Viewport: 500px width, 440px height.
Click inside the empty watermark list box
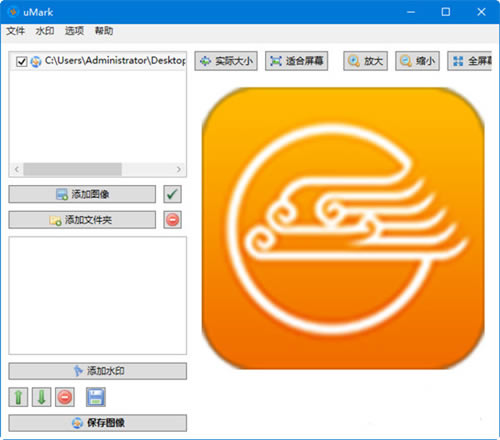98,296
